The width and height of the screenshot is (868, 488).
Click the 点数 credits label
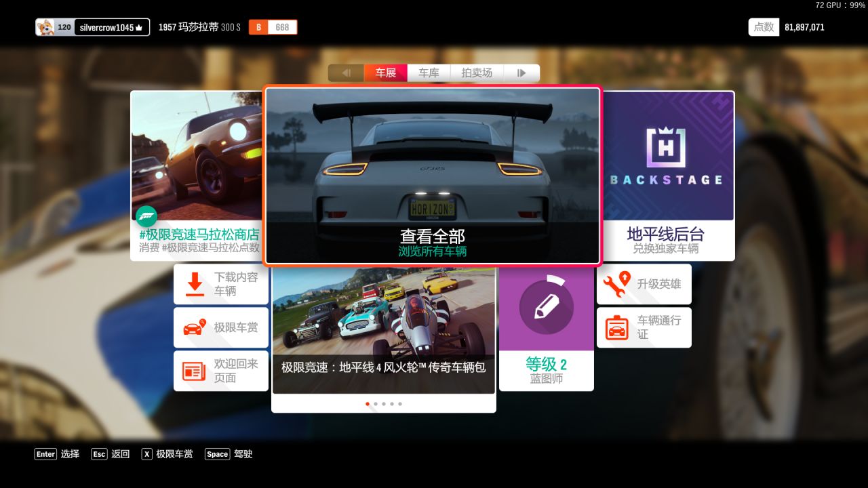pos(764,27)
